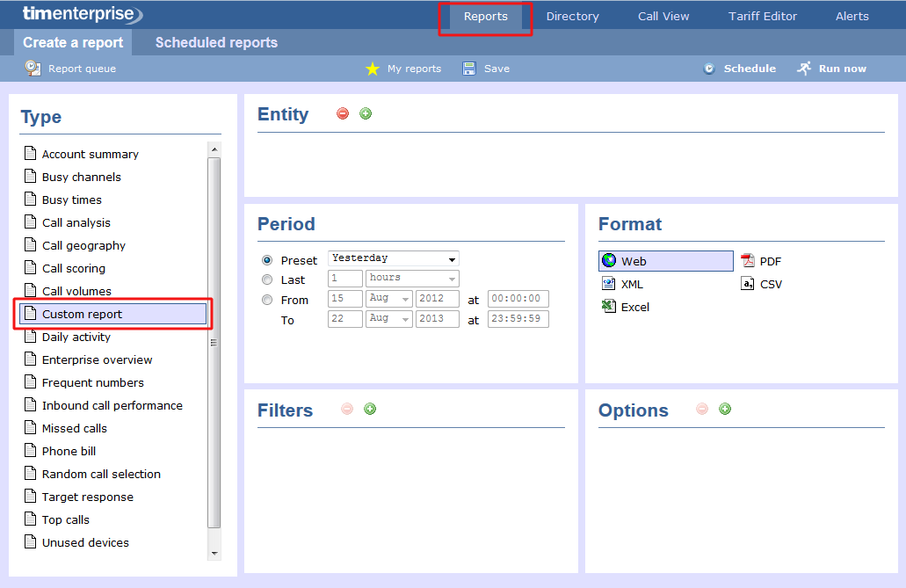Choose the Excel format icon
Image resolution: width=906 pixels, height=588 pixels.
[x=609, y=307]
